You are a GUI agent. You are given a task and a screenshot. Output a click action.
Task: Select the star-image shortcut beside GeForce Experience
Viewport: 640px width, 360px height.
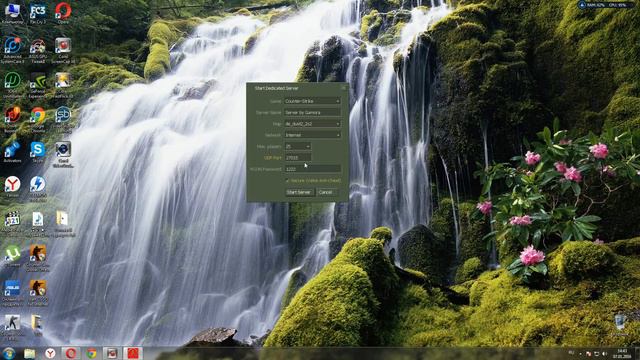[x=63, y=84]
